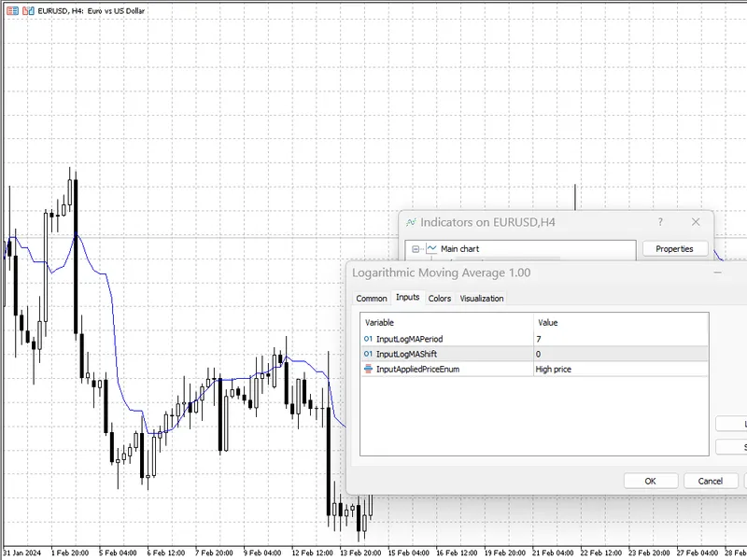Click the Variable column header
Viewport: 747px width, 560px height.
447,322
